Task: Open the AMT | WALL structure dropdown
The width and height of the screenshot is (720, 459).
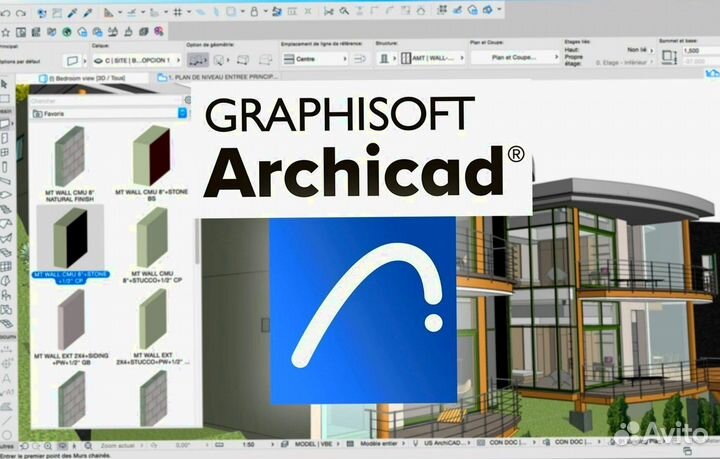Action: point(432,58)
